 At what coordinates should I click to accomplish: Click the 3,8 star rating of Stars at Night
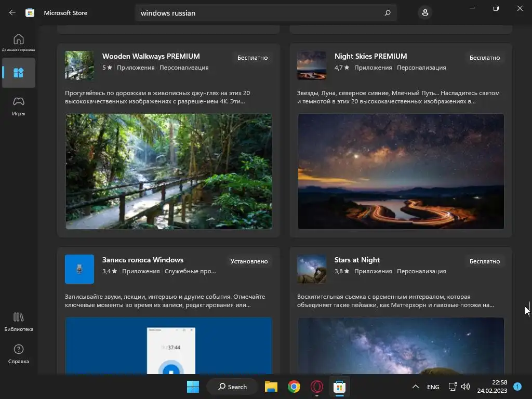(342, 271)
